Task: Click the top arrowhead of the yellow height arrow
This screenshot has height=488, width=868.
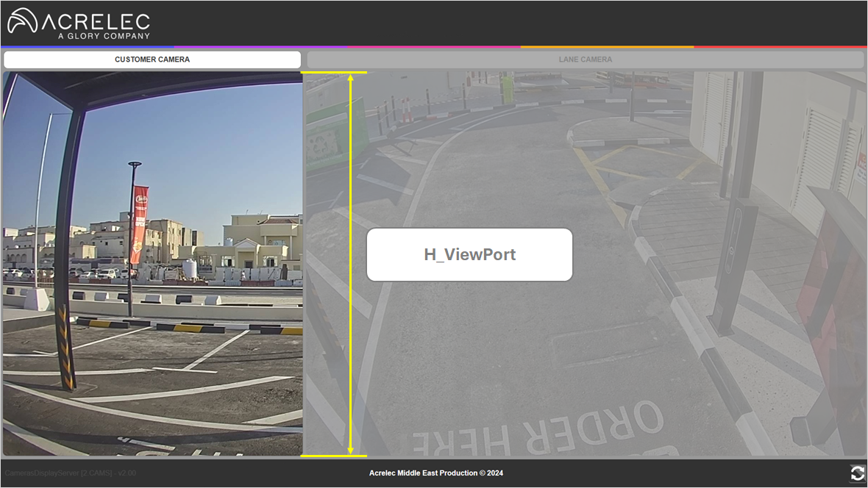Action: click(x=351, y=77)
